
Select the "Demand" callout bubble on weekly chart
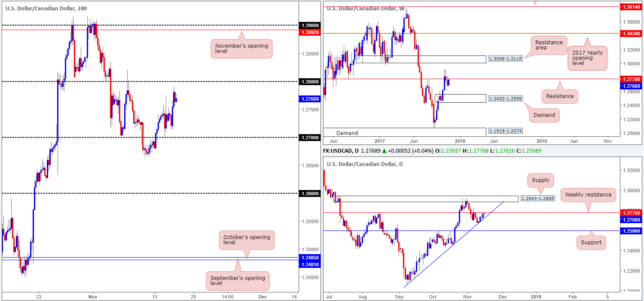coord(544,115)
